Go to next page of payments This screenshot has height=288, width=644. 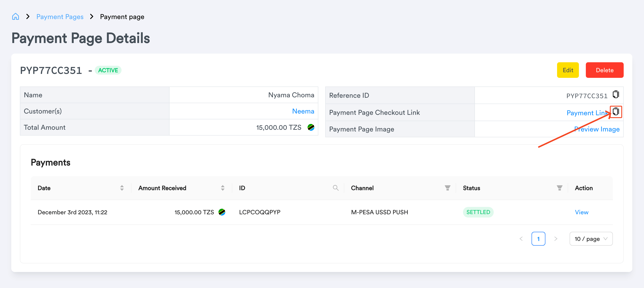pyautogui.click(x=556, y=239)
